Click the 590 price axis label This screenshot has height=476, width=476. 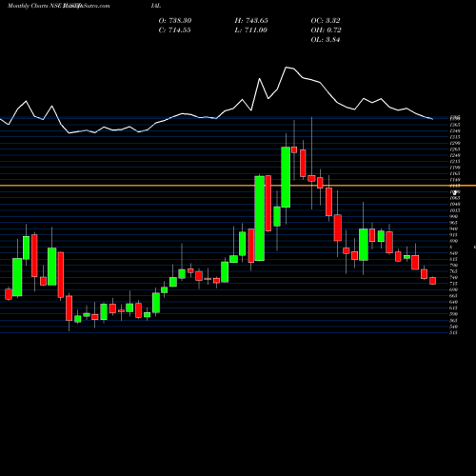(x=454, y=314)
